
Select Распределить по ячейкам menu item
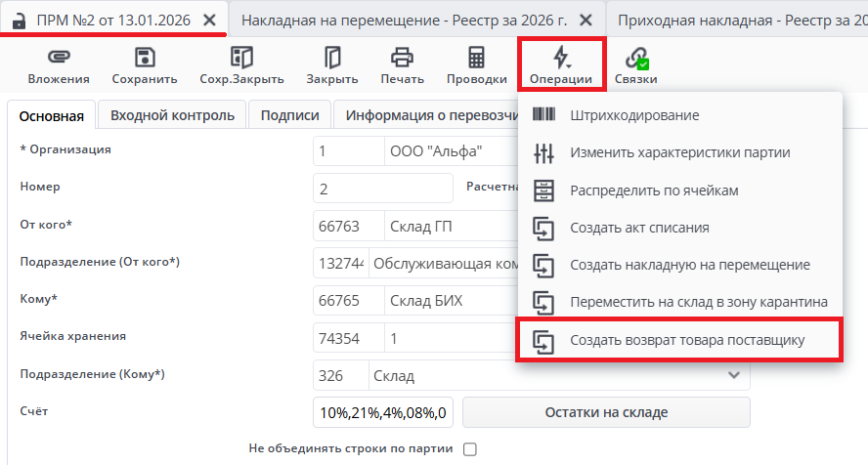pos(655,190)
